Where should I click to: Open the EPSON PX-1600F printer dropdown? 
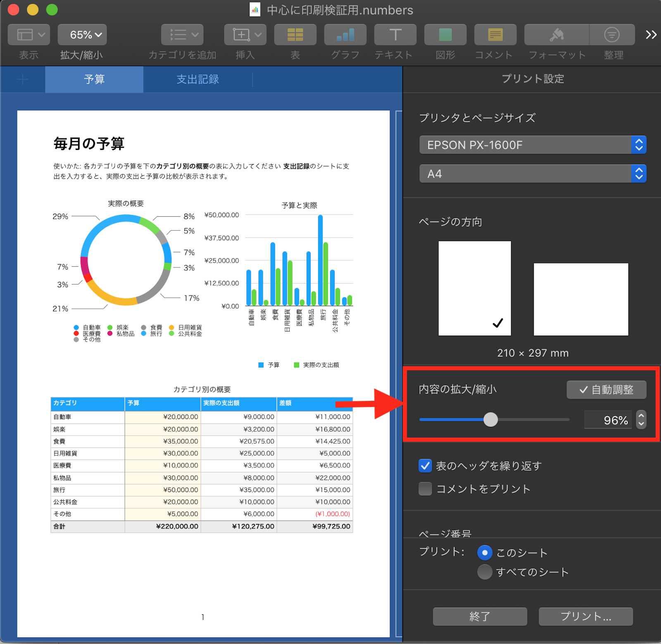[x=533, y=145]
